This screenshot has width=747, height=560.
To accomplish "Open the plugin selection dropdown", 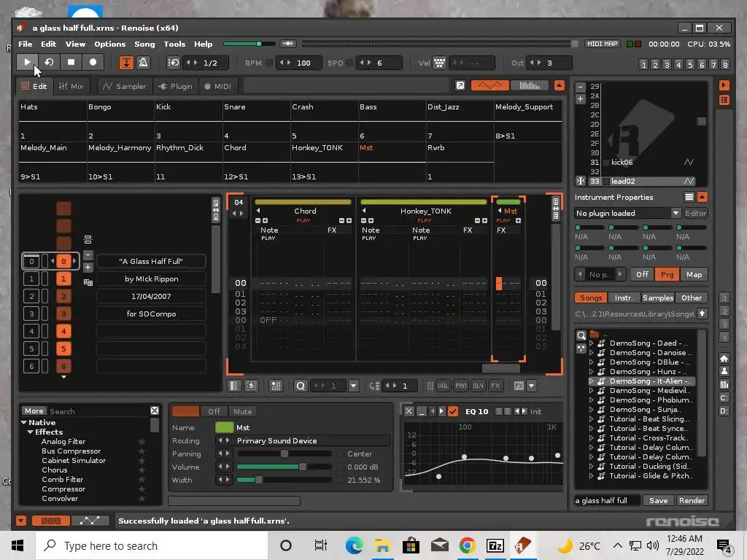I will point(676,214).
